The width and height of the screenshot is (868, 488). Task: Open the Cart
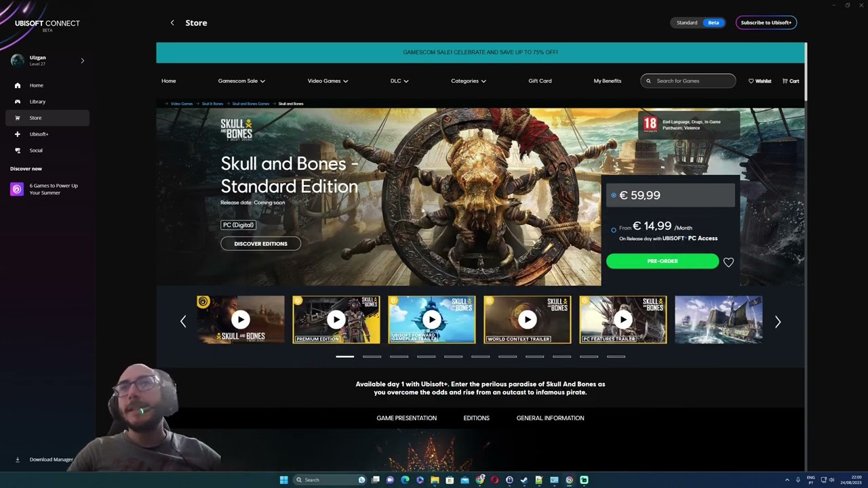791,81
